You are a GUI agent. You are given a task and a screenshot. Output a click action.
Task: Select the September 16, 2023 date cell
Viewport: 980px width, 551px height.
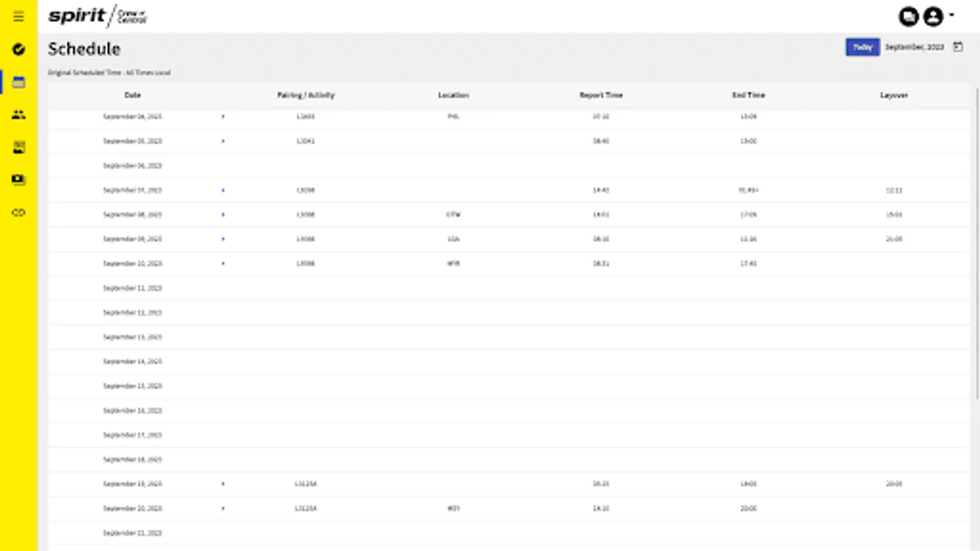click(x=132, y=410)
